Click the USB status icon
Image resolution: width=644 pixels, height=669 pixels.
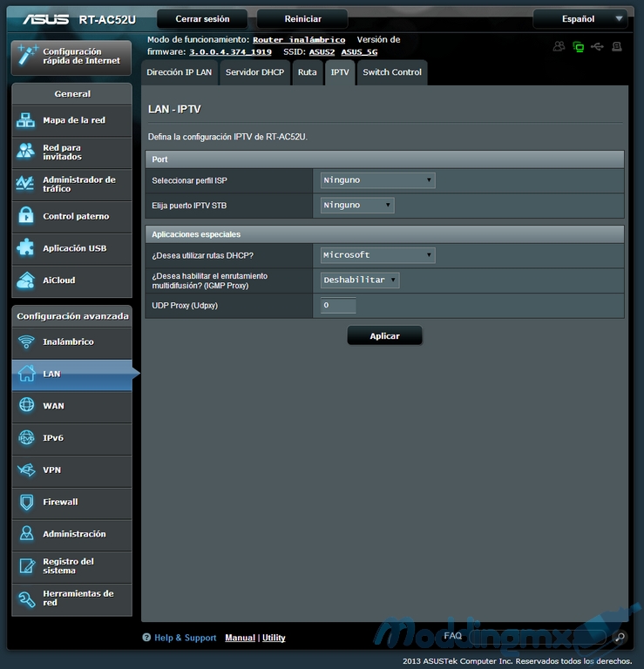click(597, 46)
